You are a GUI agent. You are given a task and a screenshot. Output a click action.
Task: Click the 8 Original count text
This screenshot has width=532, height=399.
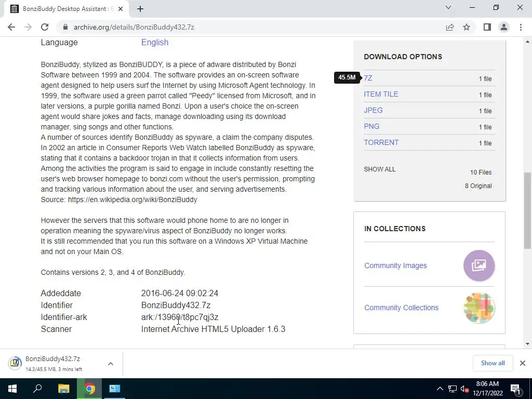point(478,186)
